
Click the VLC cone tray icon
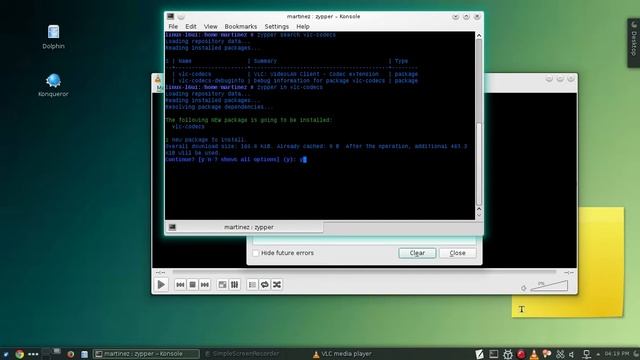point(534,354)
